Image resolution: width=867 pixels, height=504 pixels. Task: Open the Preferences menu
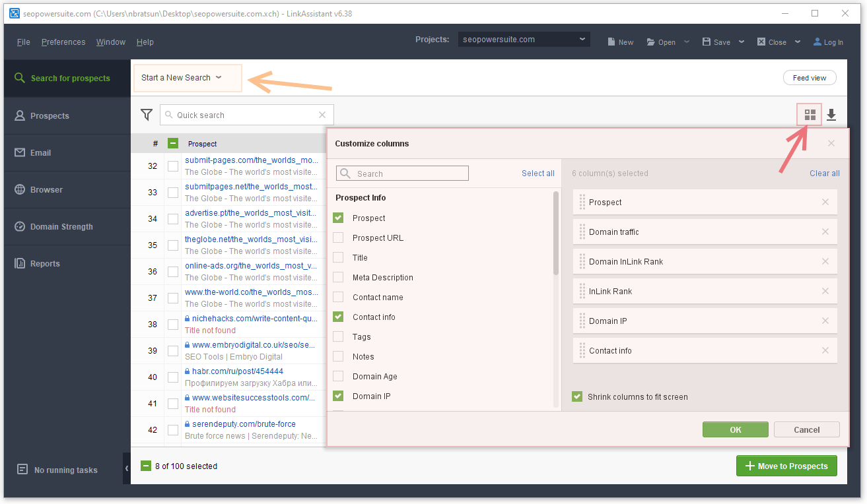(63, 42)
